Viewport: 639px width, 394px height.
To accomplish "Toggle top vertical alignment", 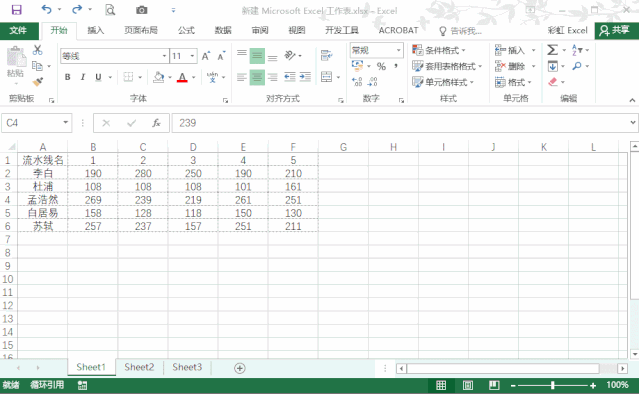I will (x=242, y=54).
